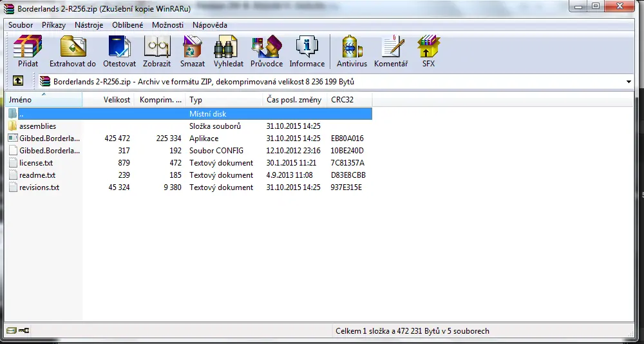The width and height of the screenshot is (644, 344).
Task: Launch the Průvodce wizard icon
Action: point(266,51)
